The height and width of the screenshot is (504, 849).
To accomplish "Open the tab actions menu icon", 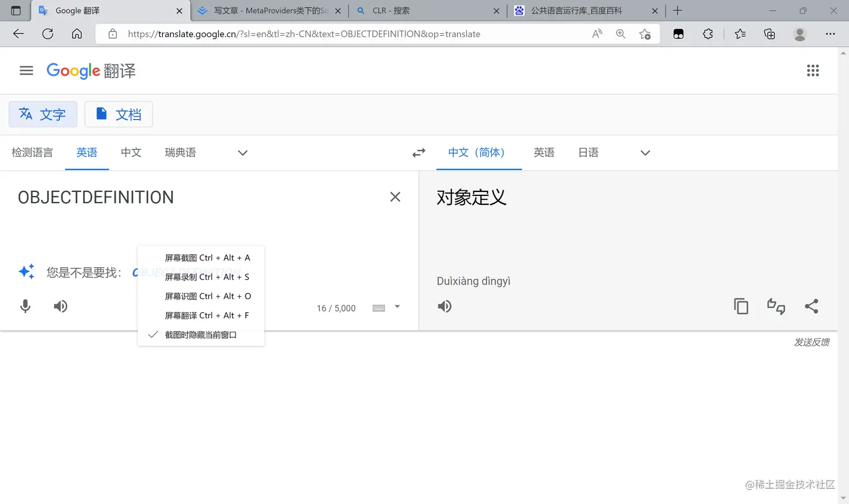I will coord(16,11).
